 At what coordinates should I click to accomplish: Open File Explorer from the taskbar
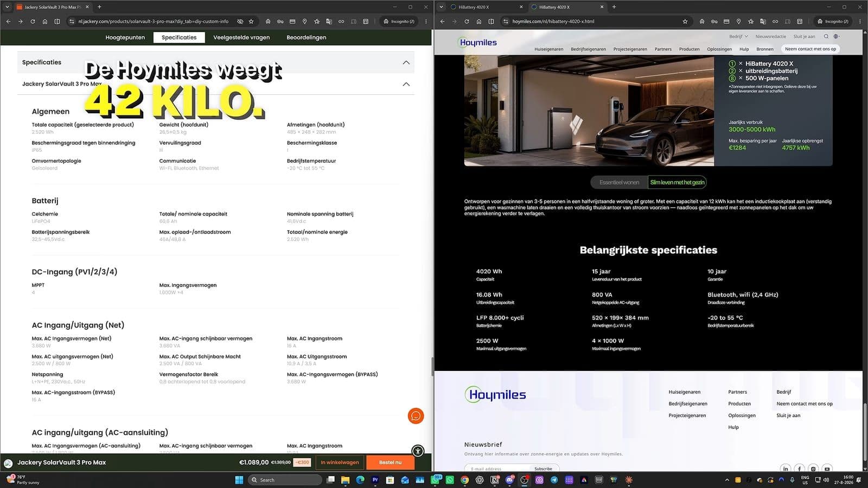[x=345, y=480]
